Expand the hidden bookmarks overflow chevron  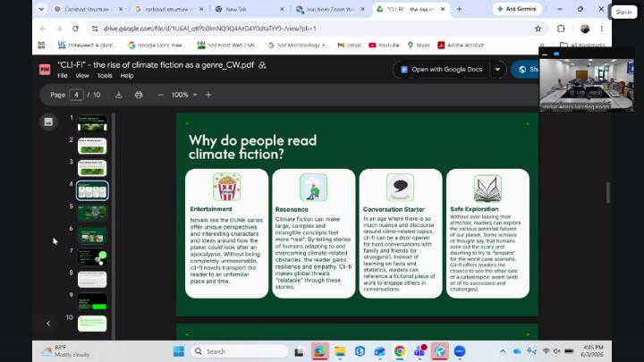pos(542,46)
